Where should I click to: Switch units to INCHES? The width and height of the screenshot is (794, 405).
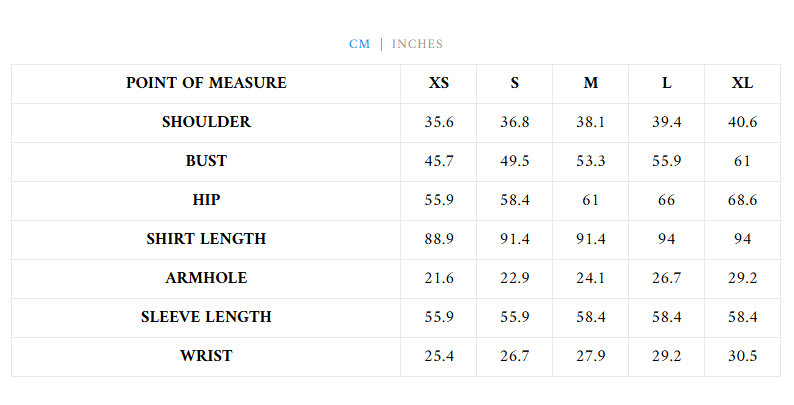coord(417,44)
